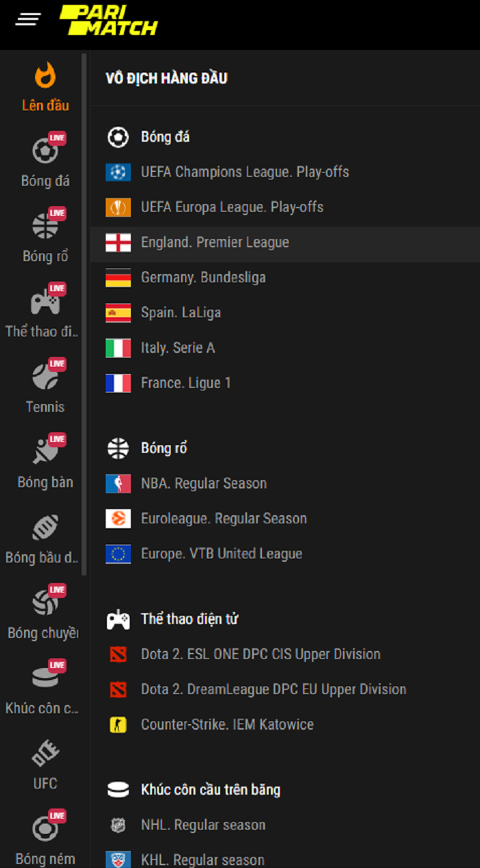Open Bóng đá soccer ball sidebar icon
The width and height of the screenshot is (480, 868).
(x=45, y=151)
